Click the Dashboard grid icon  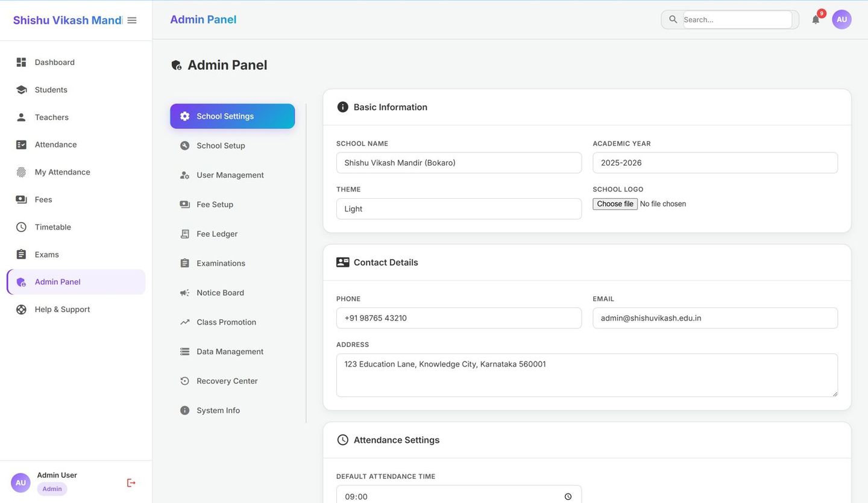click(x=21, y=62)
